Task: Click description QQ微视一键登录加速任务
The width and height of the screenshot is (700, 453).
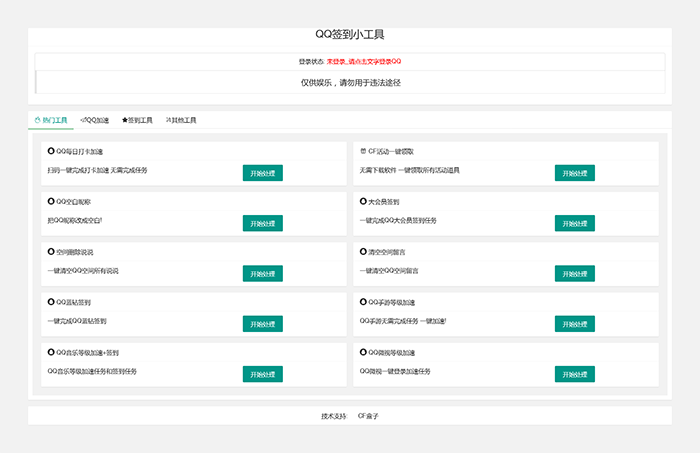Action: [395, 371]
